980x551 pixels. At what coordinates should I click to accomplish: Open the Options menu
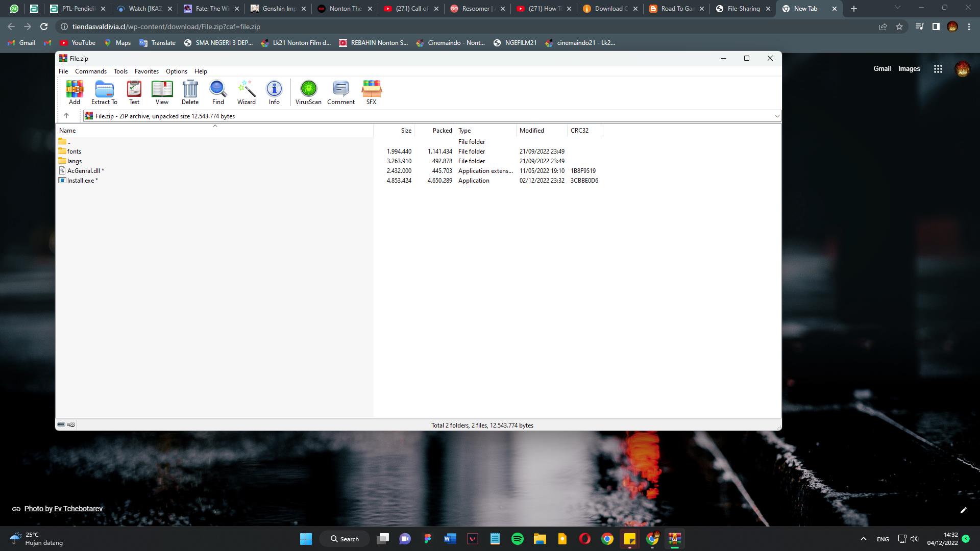[x=176, y=71]
